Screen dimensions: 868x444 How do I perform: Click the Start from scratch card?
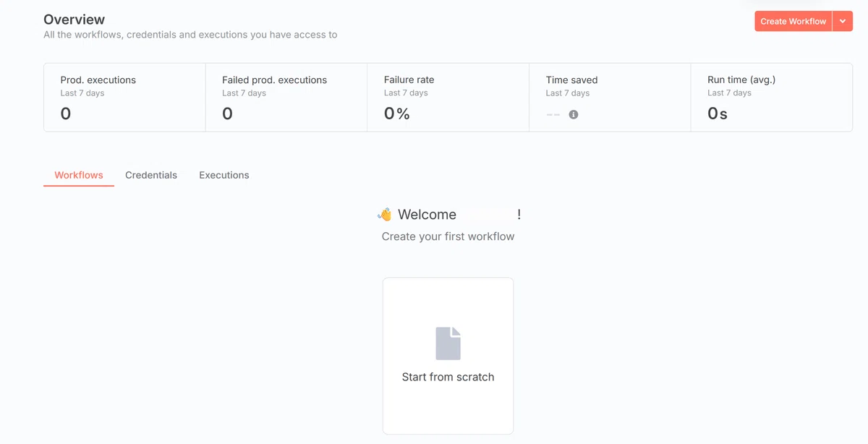click(x=448, y=356)
